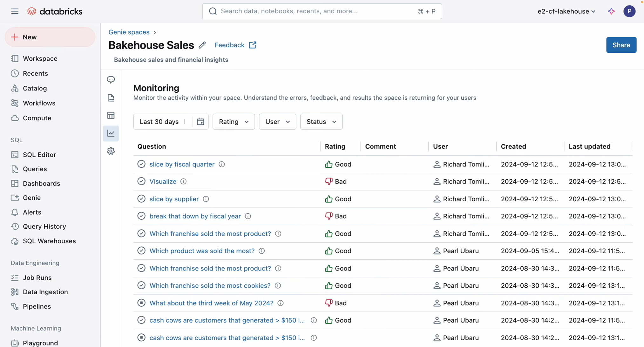Expand the Rating filter dropdown

[234, 122]
